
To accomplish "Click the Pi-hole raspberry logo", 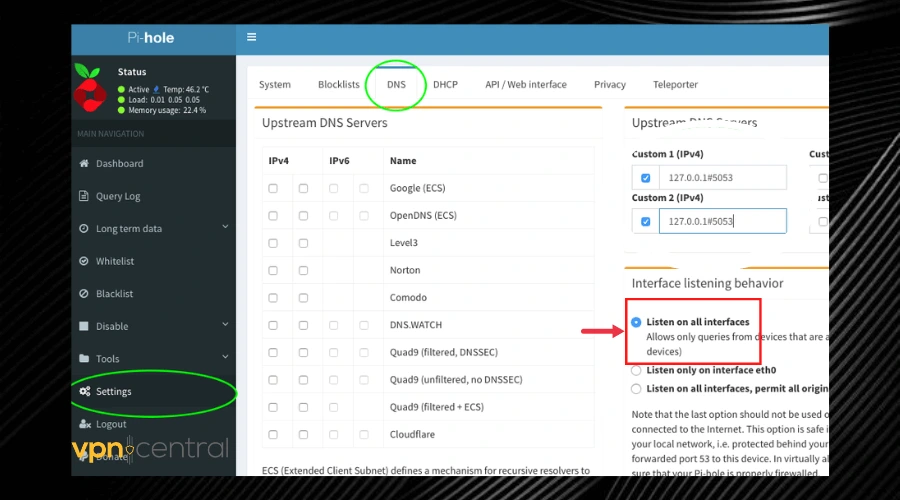I will (92, 91).
